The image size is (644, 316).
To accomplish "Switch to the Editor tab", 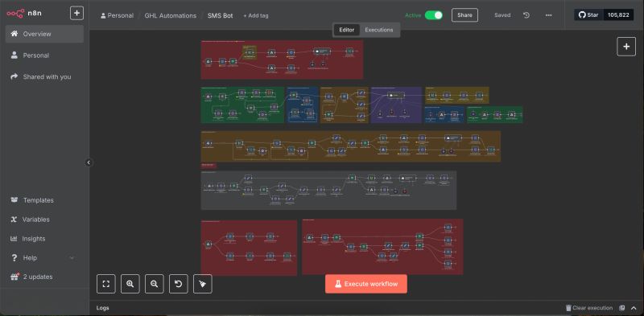I will pyautogui.click(x=347, y=30).
